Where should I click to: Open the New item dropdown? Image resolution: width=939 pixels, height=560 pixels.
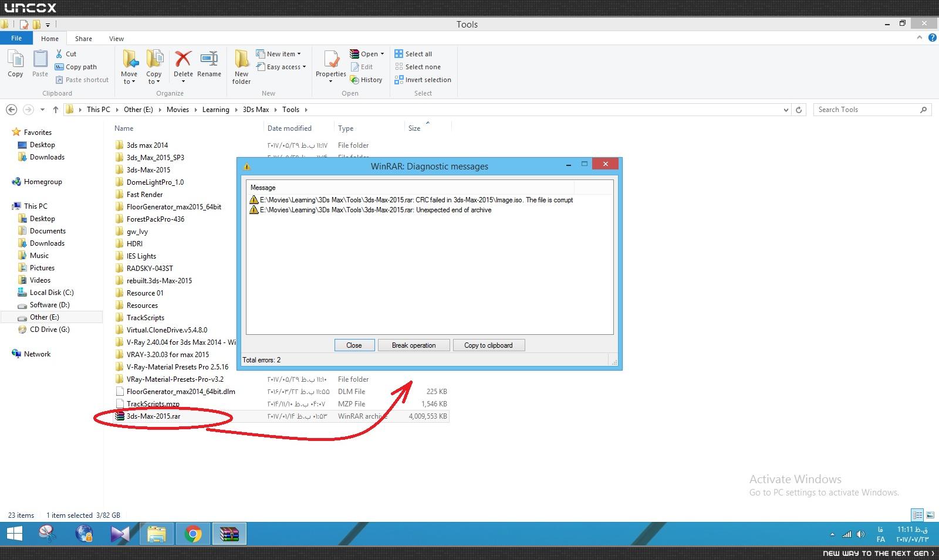[279, 54]
